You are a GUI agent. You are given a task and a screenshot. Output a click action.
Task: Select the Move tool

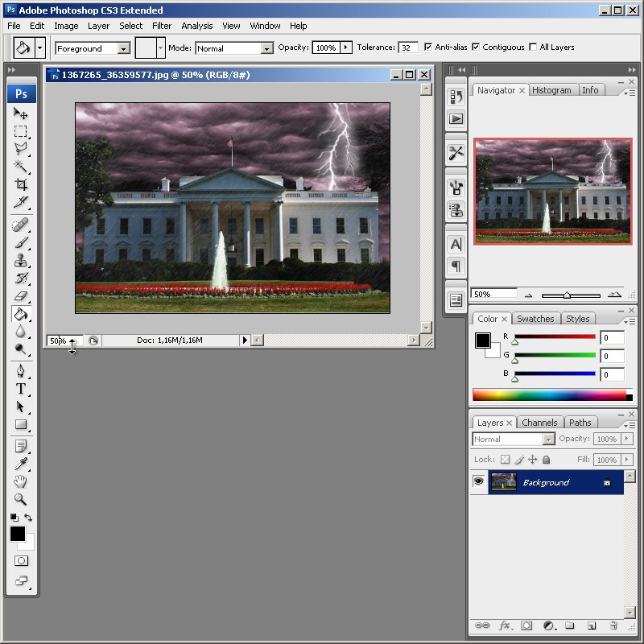click(21, 113)
